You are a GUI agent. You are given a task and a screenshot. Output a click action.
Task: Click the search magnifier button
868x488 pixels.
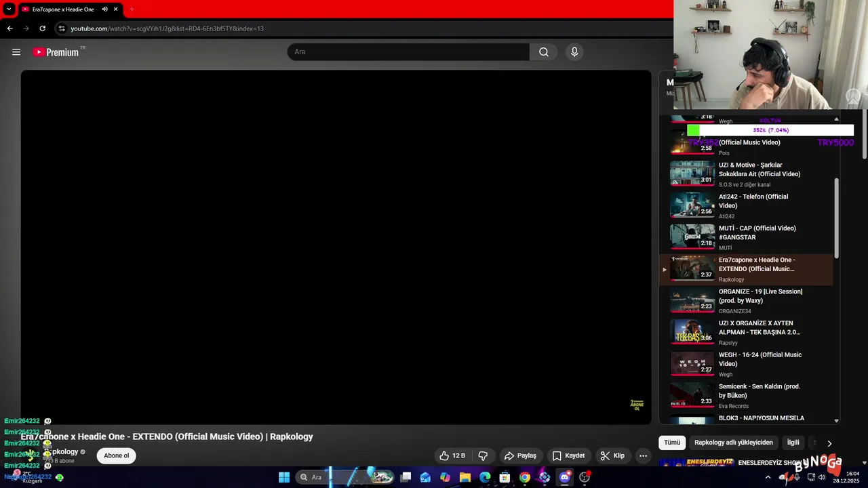click(544, 52)
